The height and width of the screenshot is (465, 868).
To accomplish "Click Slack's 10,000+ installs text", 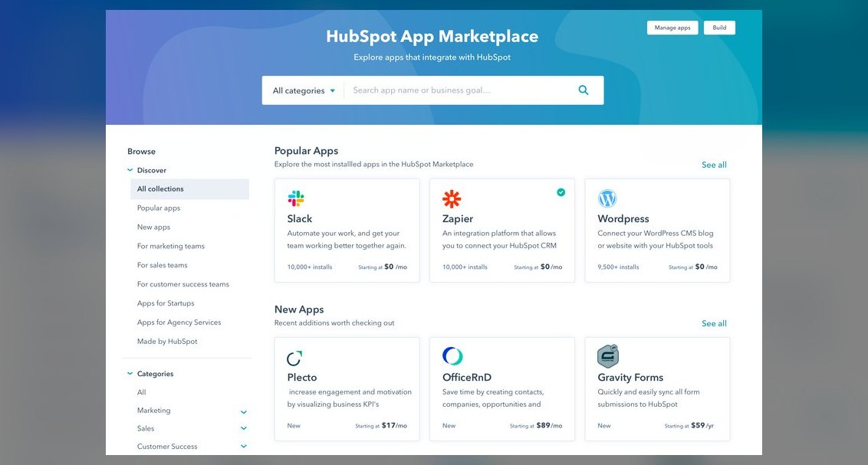I will pyautogui.click(x=310, y=267).
